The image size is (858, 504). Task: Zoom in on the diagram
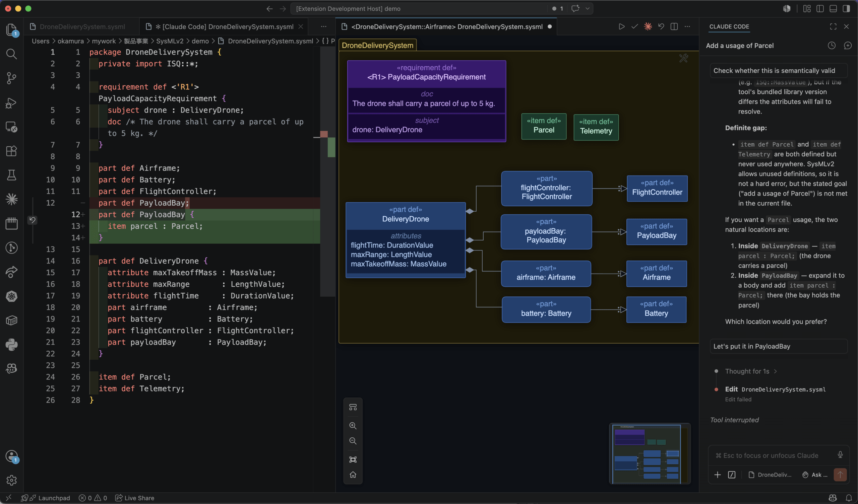coord(353,426)
